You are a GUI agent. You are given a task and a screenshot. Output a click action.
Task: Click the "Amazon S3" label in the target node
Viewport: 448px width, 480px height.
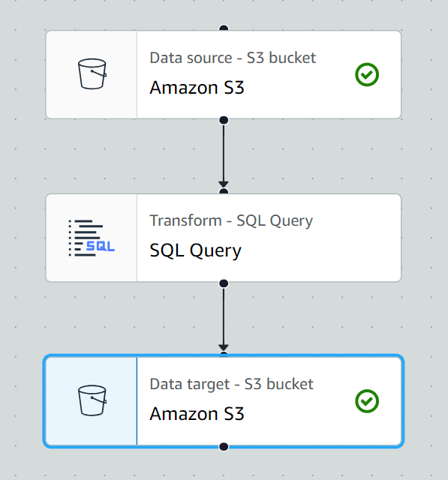pyautogui.click(x=197, y=414)
